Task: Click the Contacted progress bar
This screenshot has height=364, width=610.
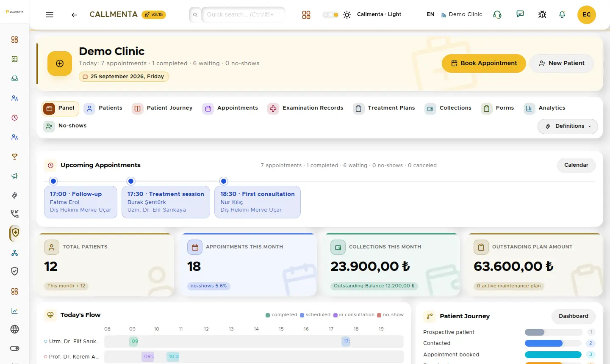Action: [x=554, y=343]
